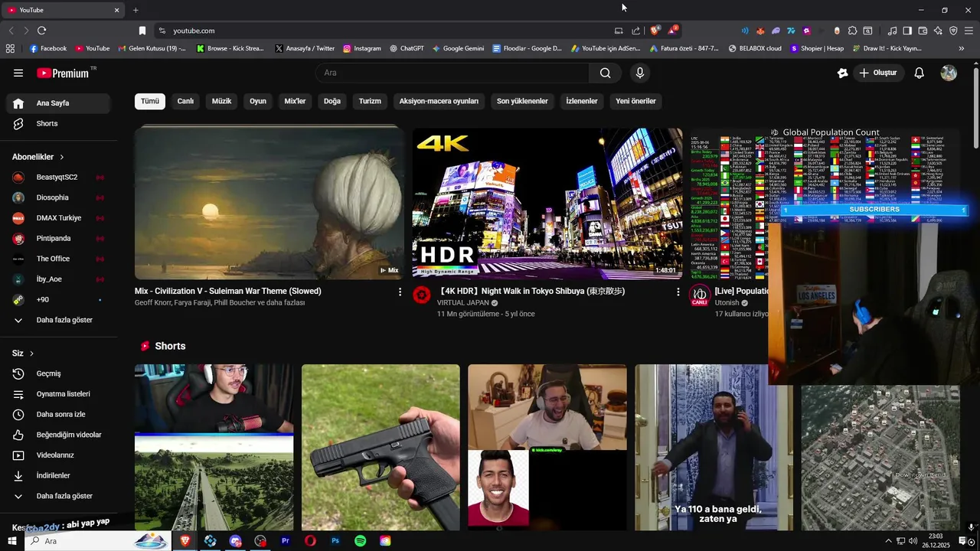Open DMAX Turkiye subscription
This screenshot has width=980, height=551.
(x=57, y=218)
